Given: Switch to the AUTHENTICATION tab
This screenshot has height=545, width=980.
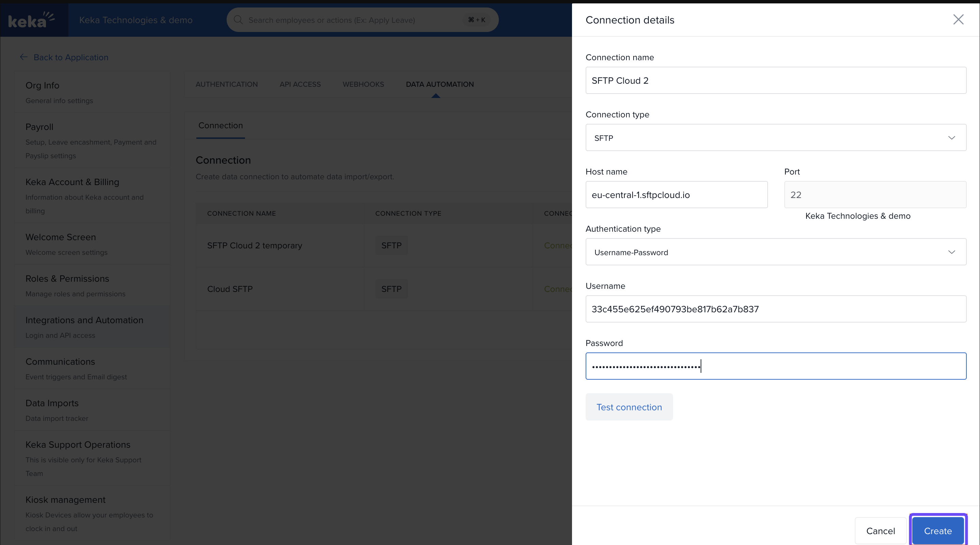Looking at the screenshot, I should click(x=226, y=84).
